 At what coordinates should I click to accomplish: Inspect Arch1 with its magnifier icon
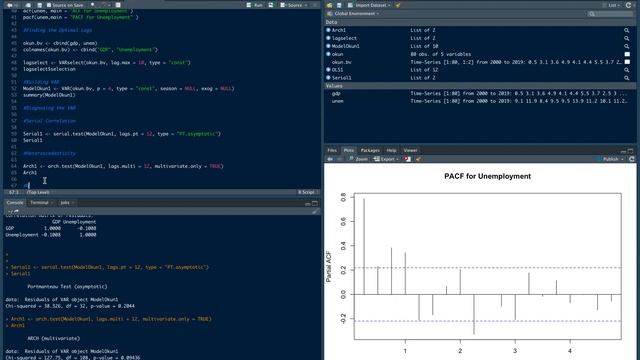point(627,30)
